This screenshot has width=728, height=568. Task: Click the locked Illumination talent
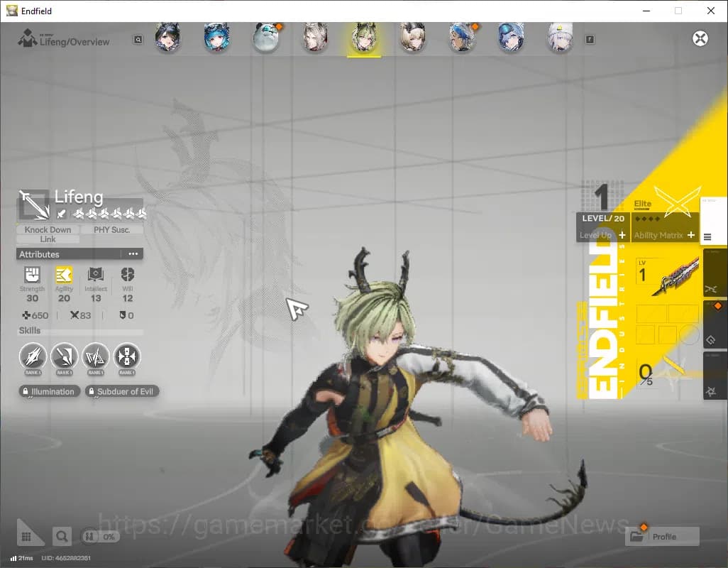(x=49, y=391)
